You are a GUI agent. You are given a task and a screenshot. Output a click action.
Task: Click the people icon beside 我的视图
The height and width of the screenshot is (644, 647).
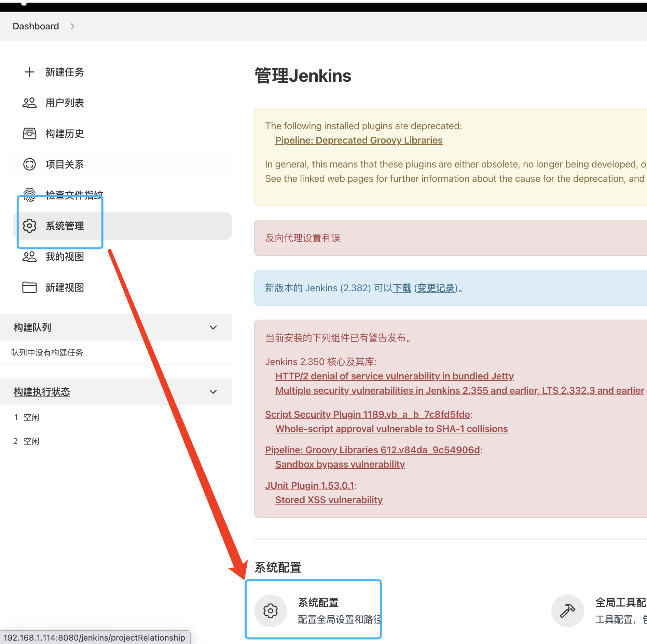point(30,257)
